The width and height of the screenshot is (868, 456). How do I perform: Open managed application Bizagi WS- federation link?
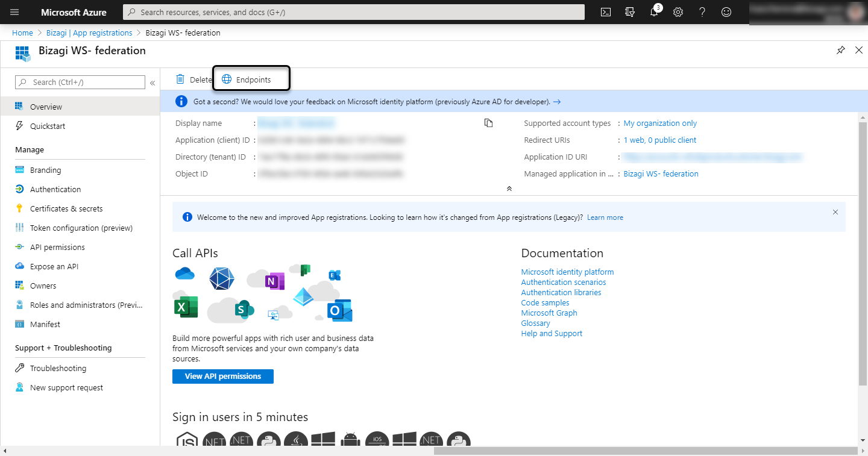point(661,173)
